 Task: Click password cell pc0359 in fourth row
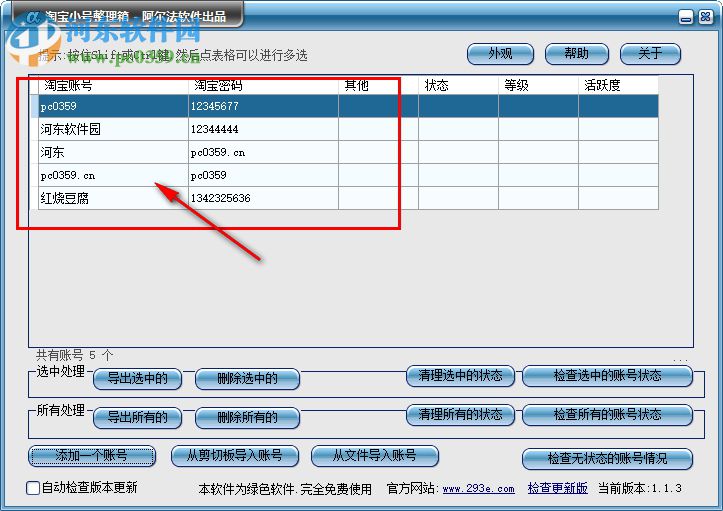(263, 175)
